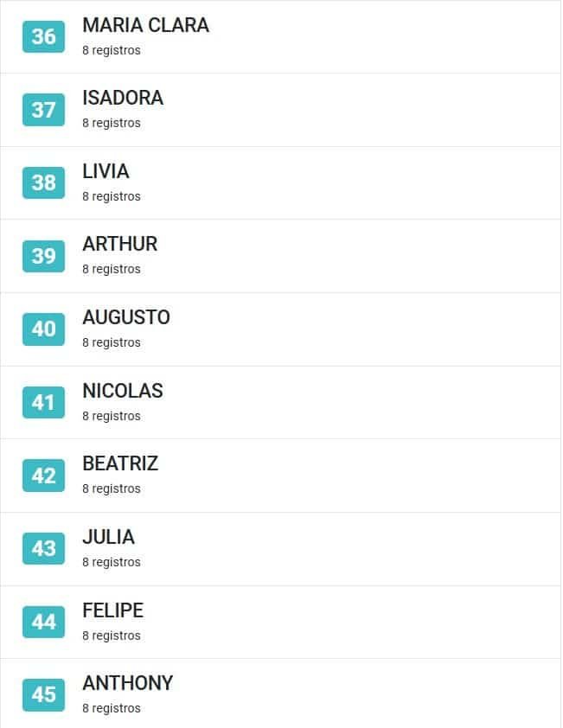Open the ANTHONY name entry

[128, 683]
